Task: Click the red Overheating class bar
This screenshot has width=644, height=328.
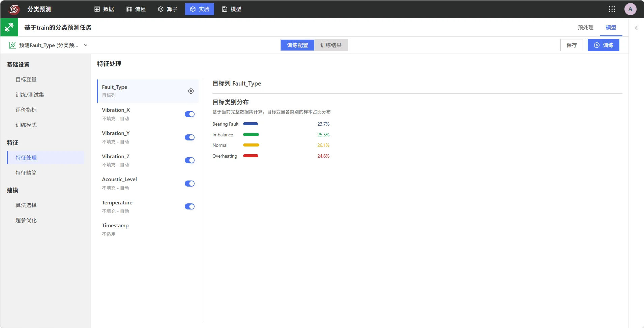Action: point(251,156)
